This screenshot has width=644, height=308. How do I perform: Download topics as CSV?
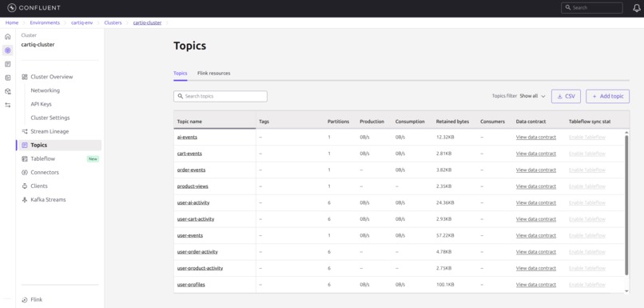click(566, 96)
